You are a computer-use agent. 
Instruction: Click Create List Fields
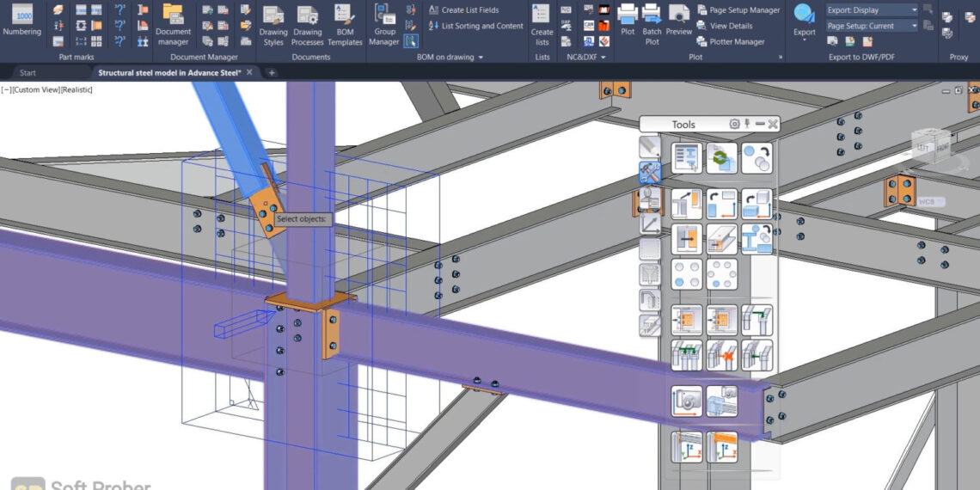click(x=464, y=10)
